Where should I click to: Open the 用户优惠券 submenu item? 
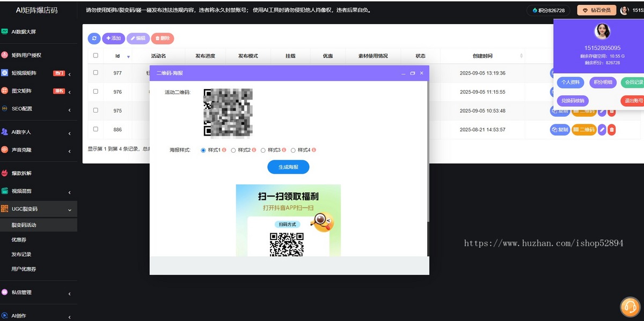tap(24, 268)
